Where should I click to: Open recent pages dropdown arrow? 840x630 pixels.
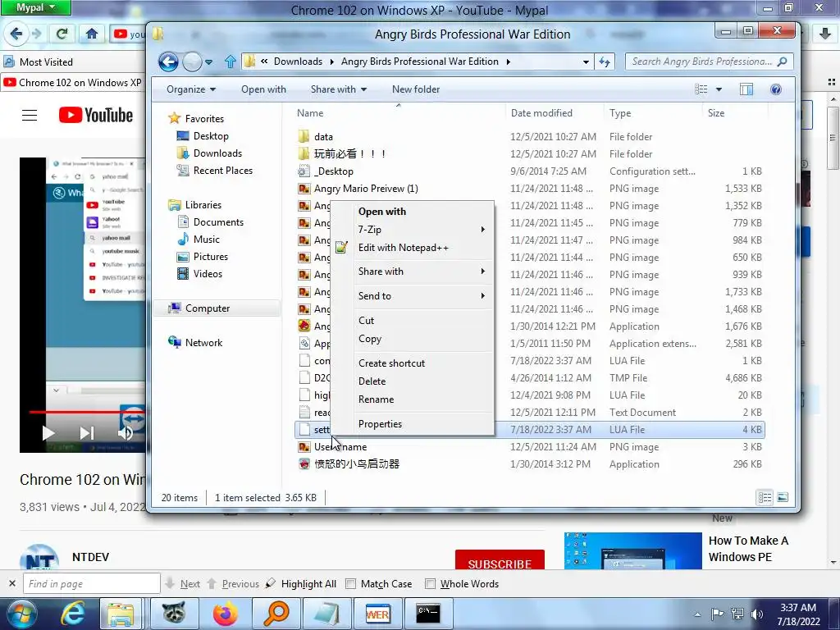point(209,62)
